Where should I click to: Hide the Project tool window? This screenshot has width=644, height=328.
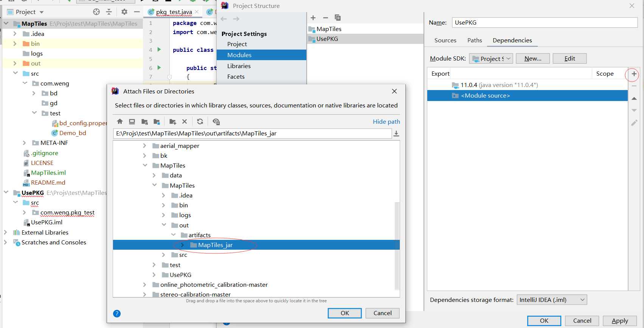(x=137, y=12)
